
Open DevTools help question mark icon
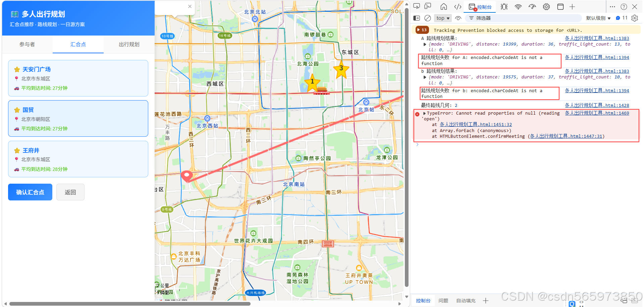pyautogui.click(x=624, y=7)
